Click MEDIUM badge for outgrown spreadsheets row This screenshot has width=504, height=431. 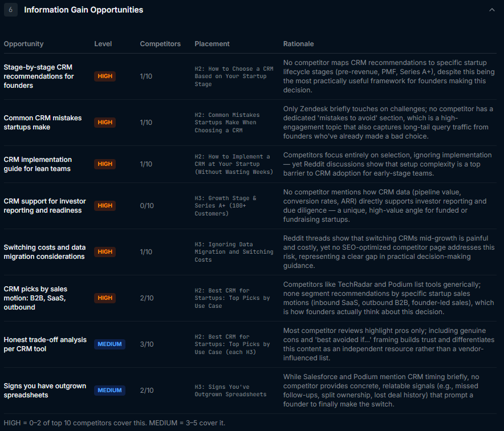[x=109, y=390]
